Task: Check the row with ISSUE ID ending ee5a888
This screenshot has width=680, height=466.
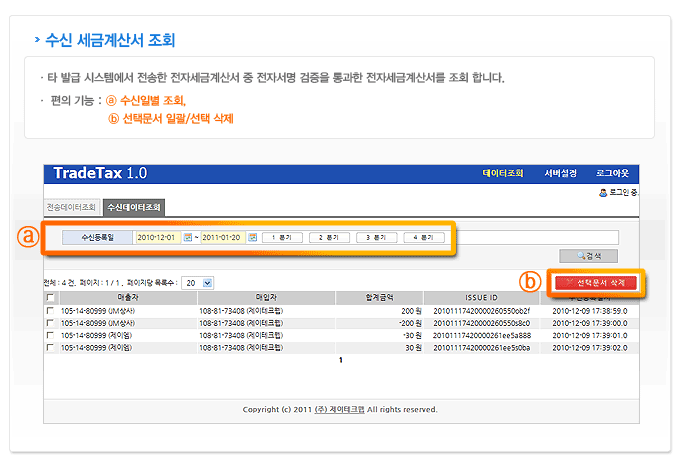Action: point(50,335)
